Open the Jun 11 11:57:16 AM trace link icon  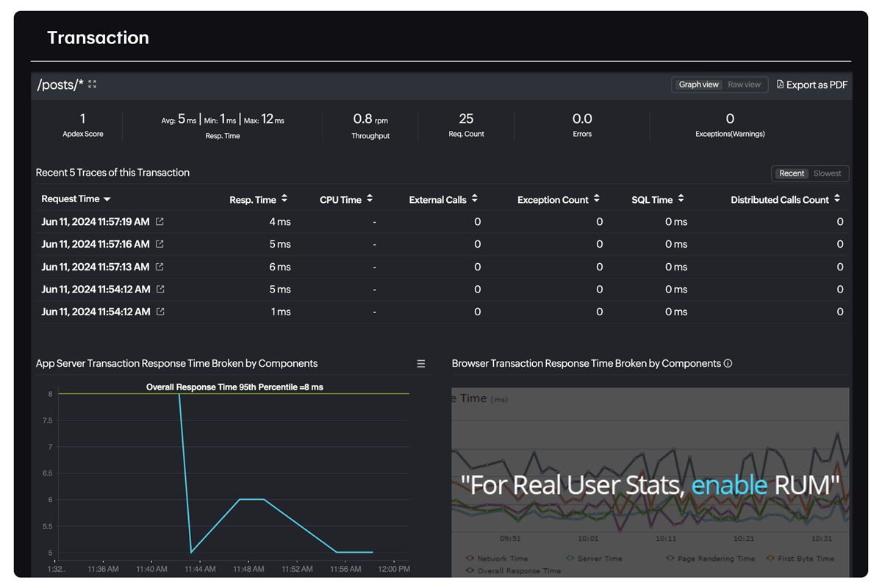(160, 244)
